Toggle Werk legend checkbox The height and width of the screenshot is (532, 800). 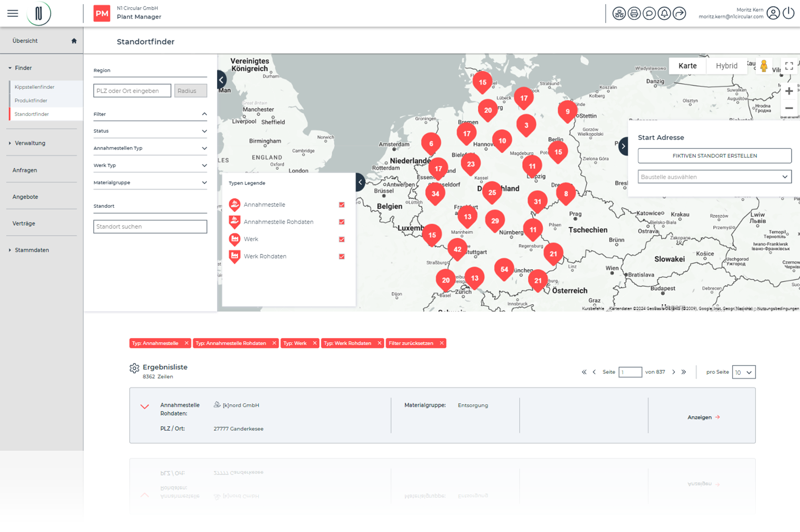click(x=342, y=239)
